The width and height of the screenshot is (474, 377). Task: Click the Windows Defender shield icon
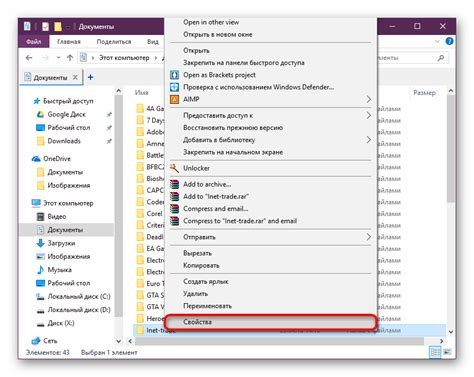tap(174, 87)
